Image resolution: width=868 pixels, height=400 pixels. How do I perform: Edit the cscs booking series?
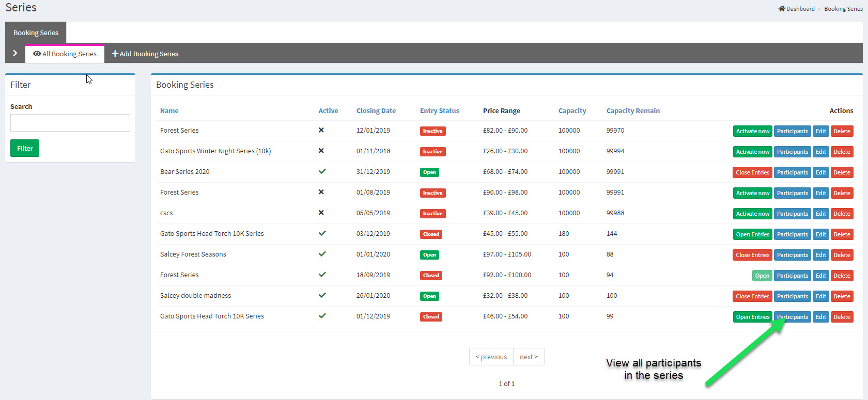click(820, 214)
